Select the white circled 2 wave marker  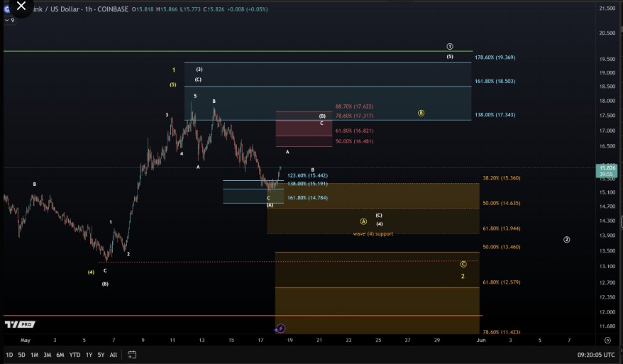pos(566,240)
